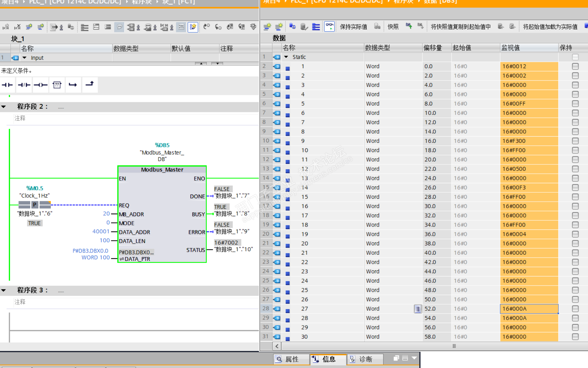Open the 诊断 tab

pos(365,359)
